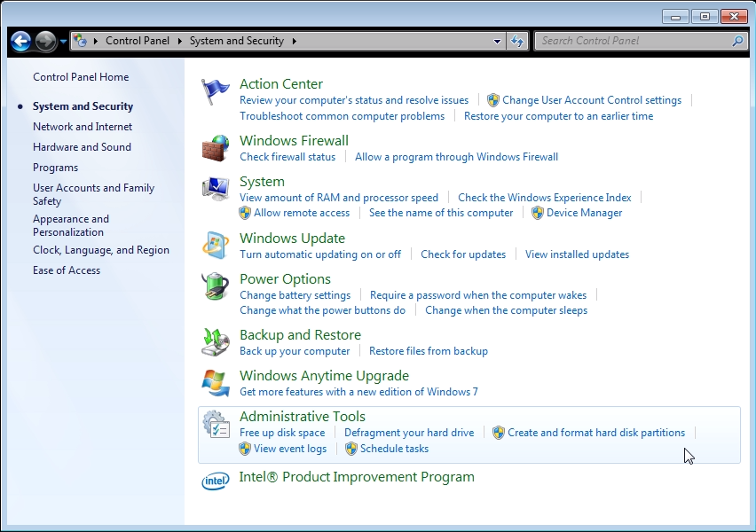Click the Backup and Restore icon
This screenshot has width=756, height=532.
point(216,342)
